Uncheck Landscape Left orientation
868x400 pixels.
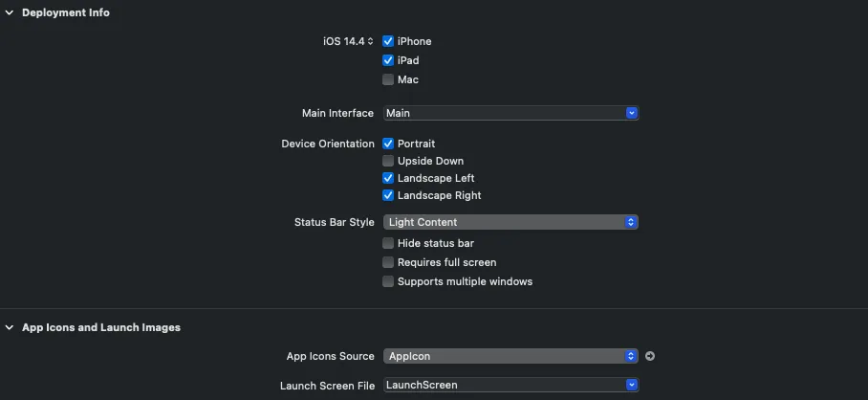pos(388,178)
